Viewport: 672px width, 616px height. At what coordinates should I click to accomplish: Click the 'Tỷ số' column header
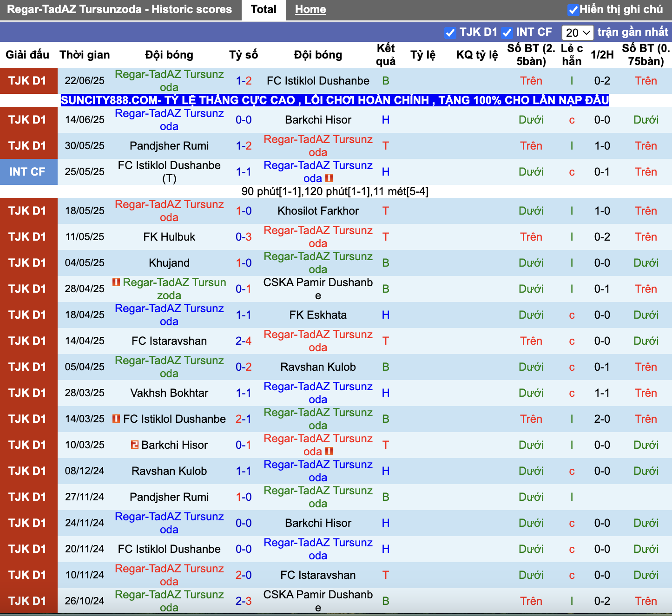(244, 55)
